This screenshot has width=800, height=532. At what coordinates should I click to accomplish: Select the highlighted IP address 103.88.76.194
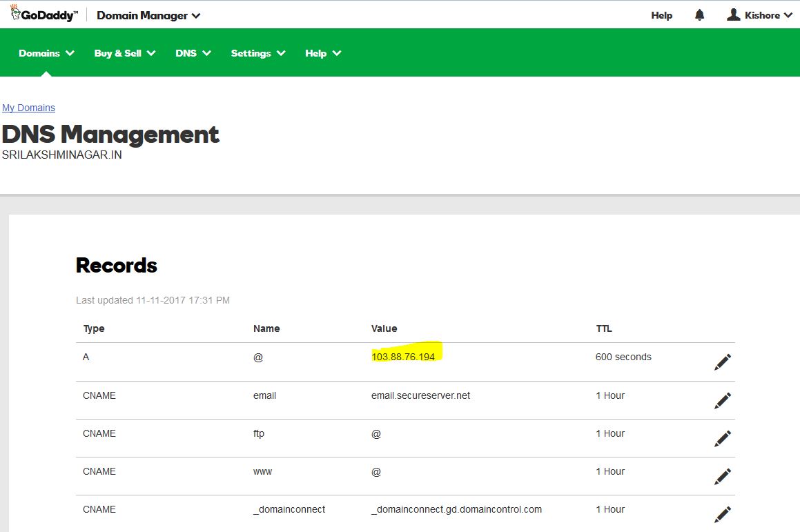pyautogui.click(x=403, y=357)
